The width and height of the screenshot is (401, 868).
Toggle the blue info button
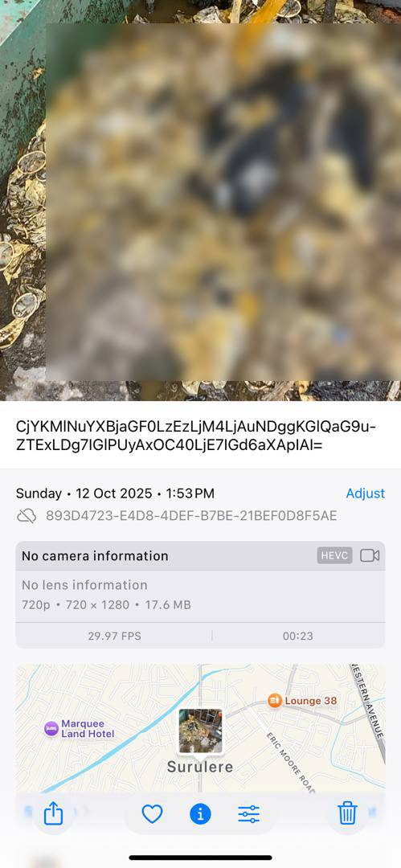pyautogui.click(x=201, y=813)
